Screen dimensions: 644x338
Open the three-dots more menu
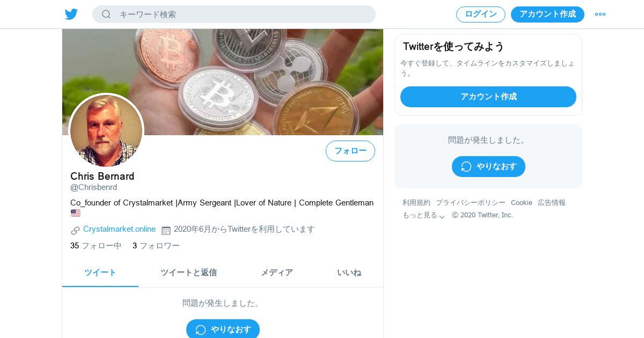(x=600, y=14)
